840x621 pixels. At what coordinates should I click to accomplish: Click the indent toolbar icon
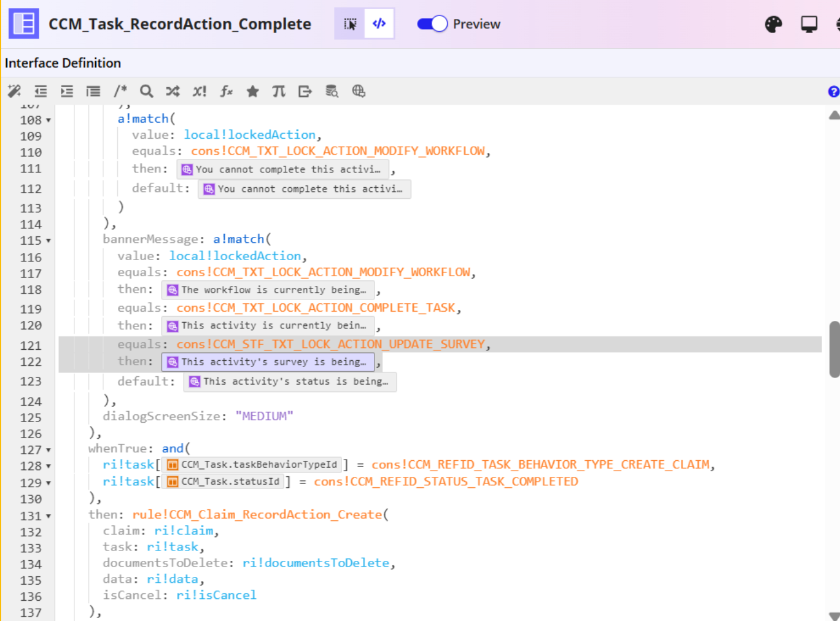[67, 91]
